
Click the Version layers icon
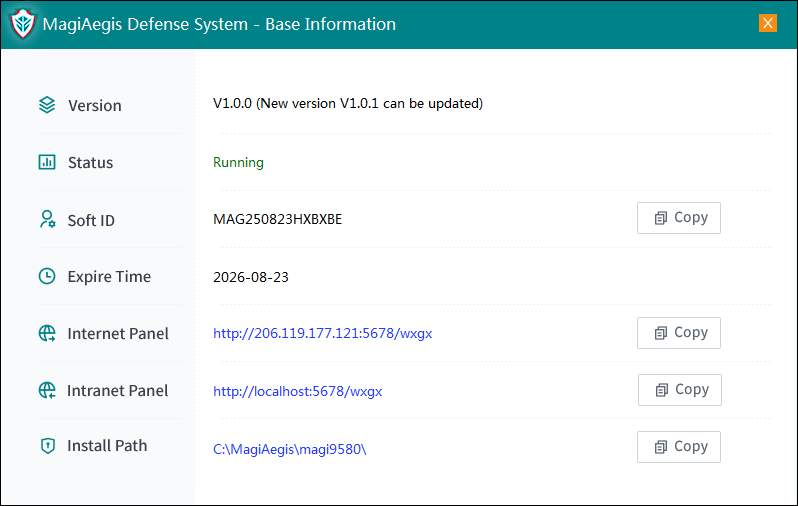47,105
